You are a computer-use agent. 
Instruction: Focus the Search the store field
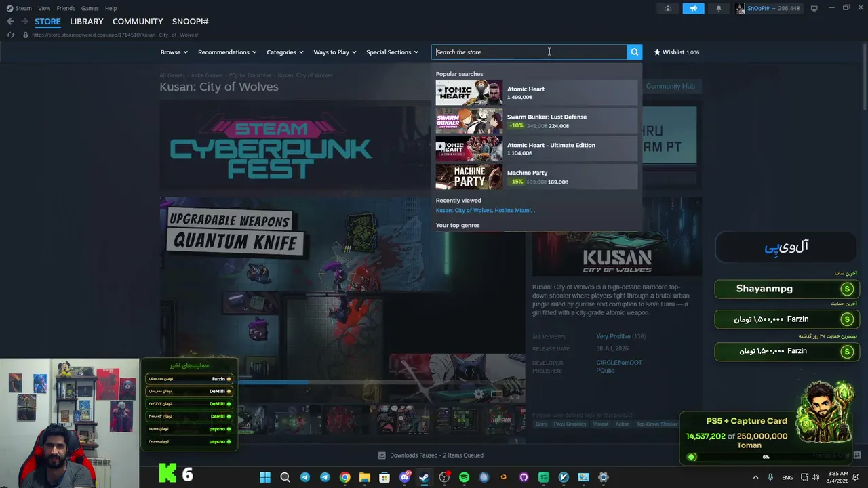click(x=529, y=52)
